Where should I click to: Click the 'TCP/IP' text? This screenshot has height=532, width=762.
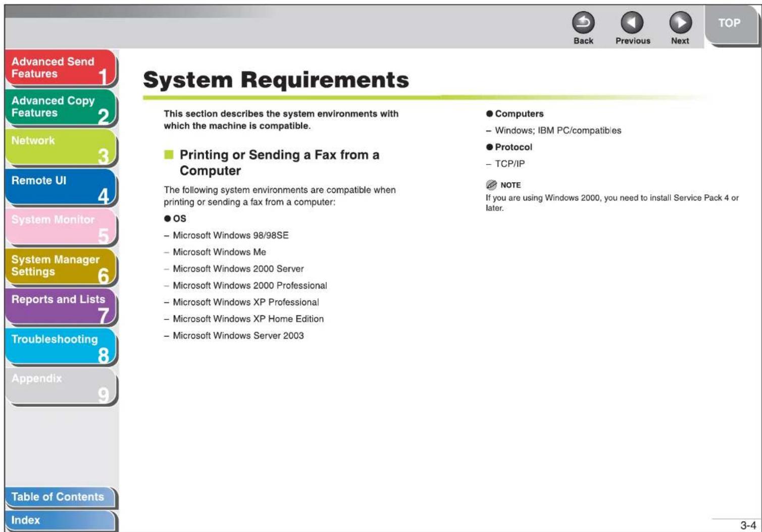coord(510,164)
